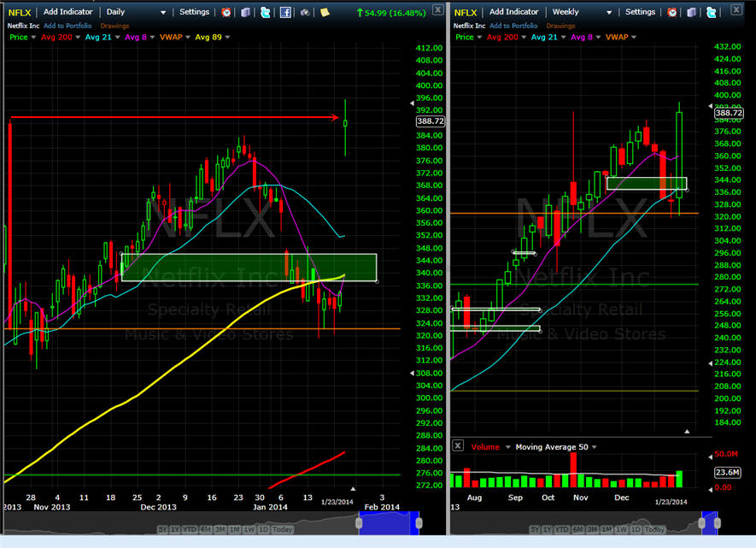
Task: Expand the Moving Average 50 options arrow
Action: pyautogui.click(x=595, y=446)
